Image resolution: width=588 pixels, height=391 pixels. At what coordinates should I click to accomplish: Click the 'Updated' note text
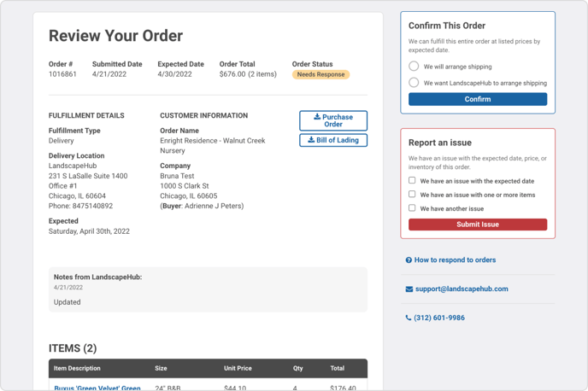[x=68, y=302]
